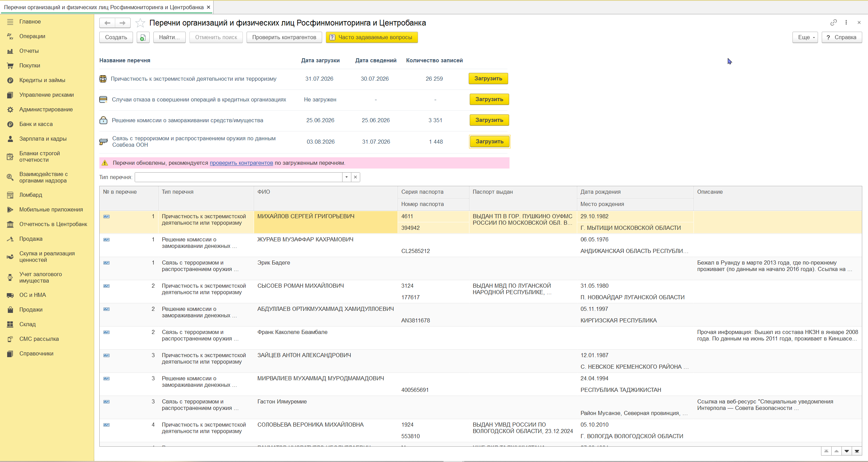Move table up one row arrow
868x462 pixels.
click(837, 451)
